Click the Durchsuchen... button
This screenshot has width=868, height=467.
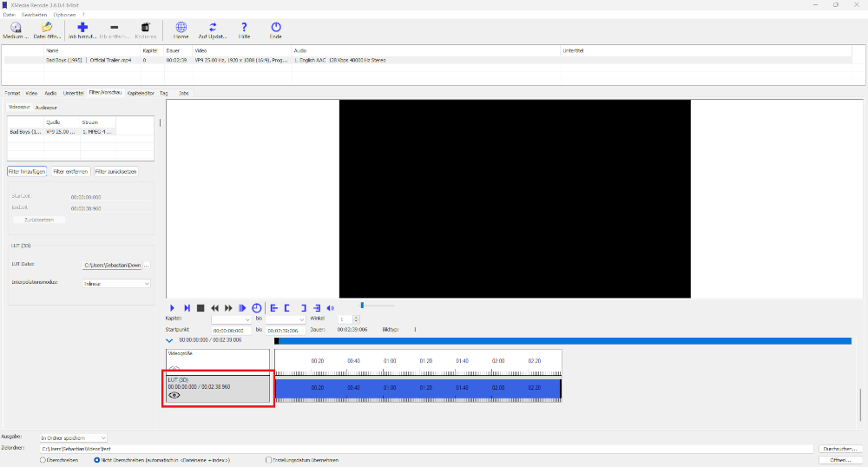pos(839,449)
